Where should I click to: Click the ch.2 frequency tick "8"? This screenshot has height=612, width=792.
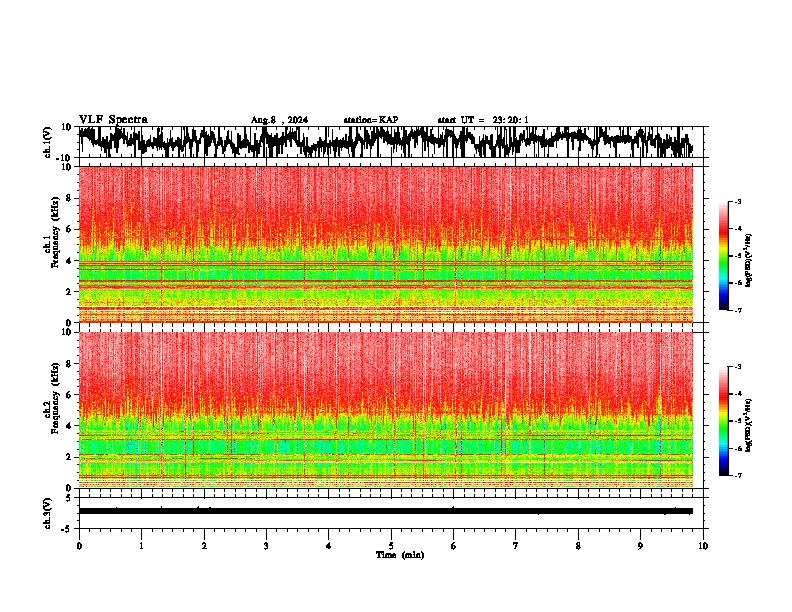[x=70, y=364]
